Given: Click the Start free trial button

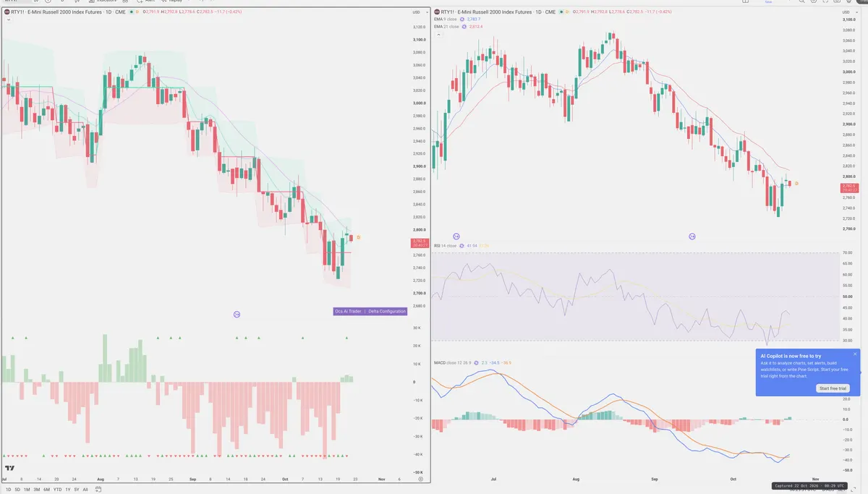Looking at the screenshot, I should pos(833,388).
